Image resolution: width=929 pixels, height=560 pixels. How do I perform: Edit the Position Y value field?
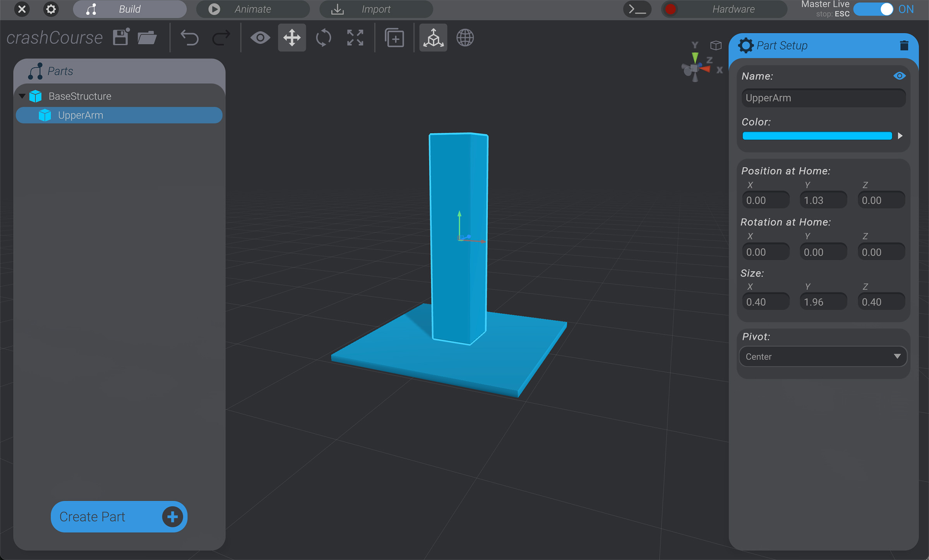tap(823, 200)
